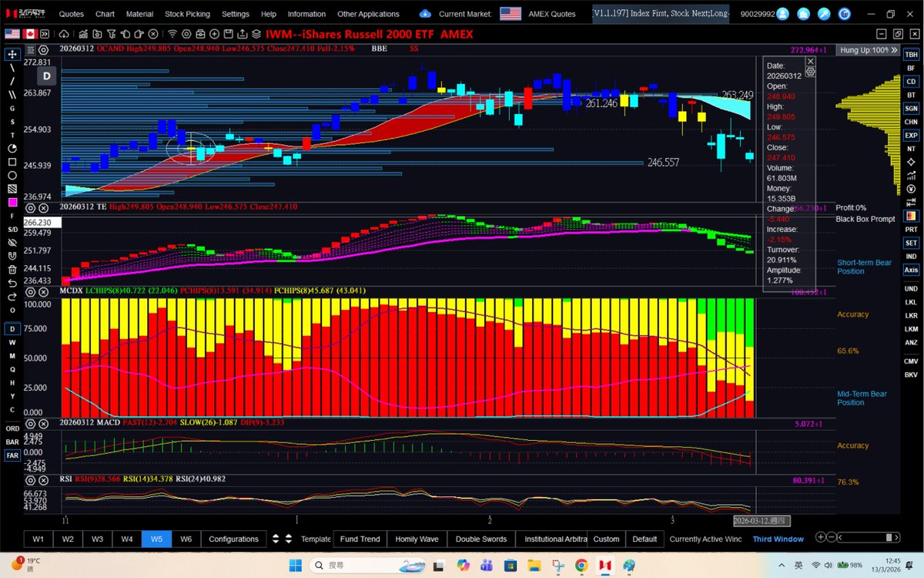The height and width of the screenshot is (578, 924).
Task: Select the pie chart drawing tool
Action: (x=12, y=148)
